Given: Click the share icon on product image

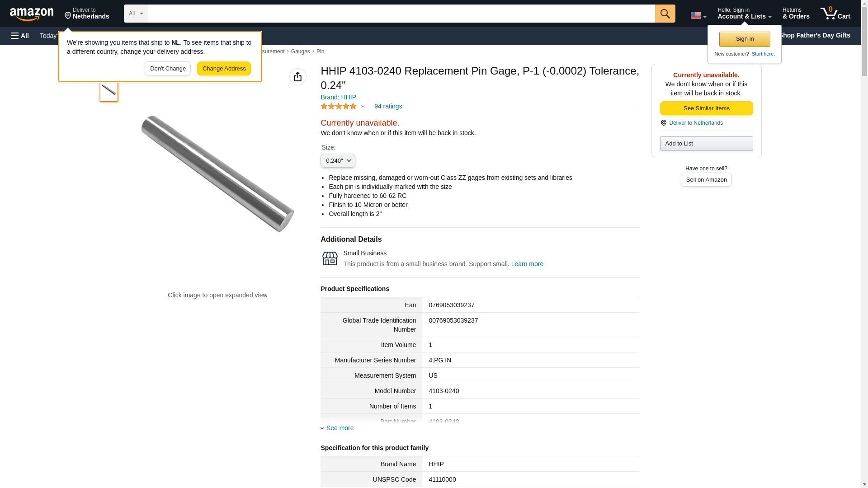Looking at the screenshot, I should pos(297,77).
